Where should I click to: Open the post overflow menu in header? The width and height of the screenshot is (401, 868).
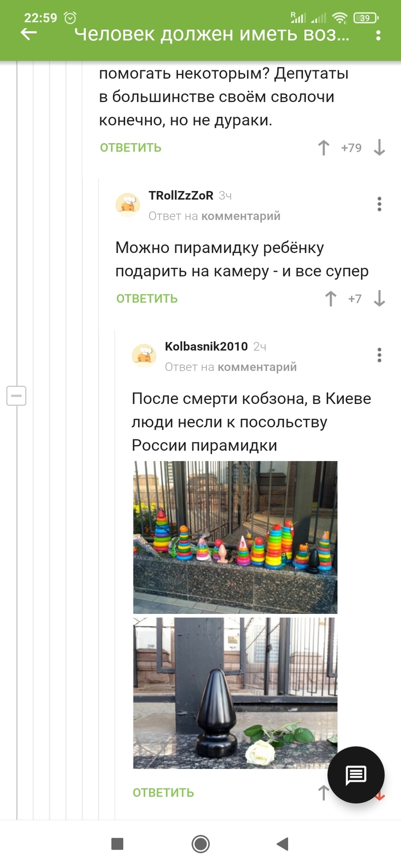coord(378,35)
